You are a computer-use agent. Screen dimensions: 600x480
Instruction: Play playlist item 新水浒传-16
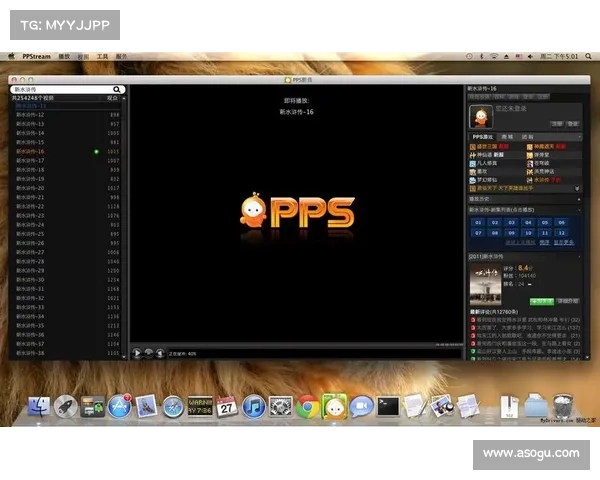click(x=67, y=152)
